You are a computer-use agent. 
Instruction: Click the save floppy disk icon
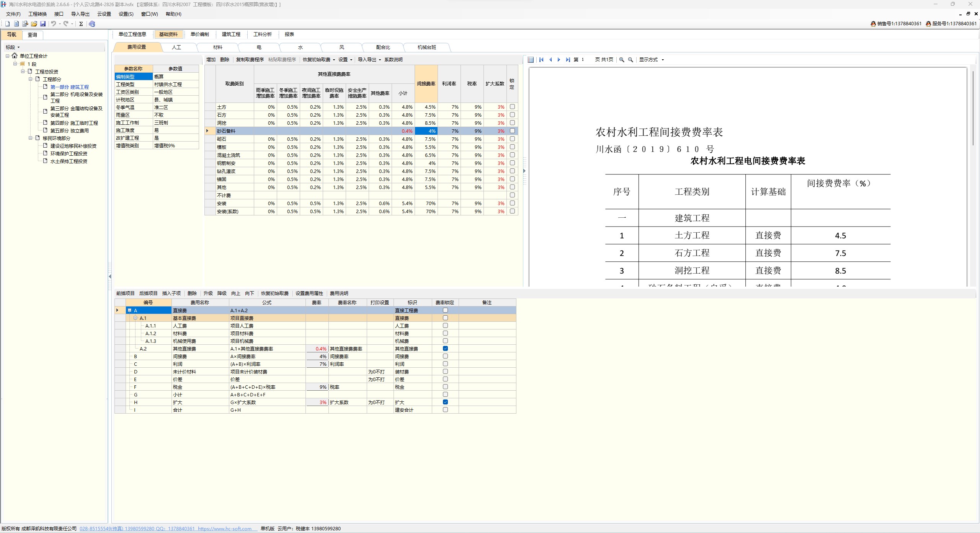(43, 24)
